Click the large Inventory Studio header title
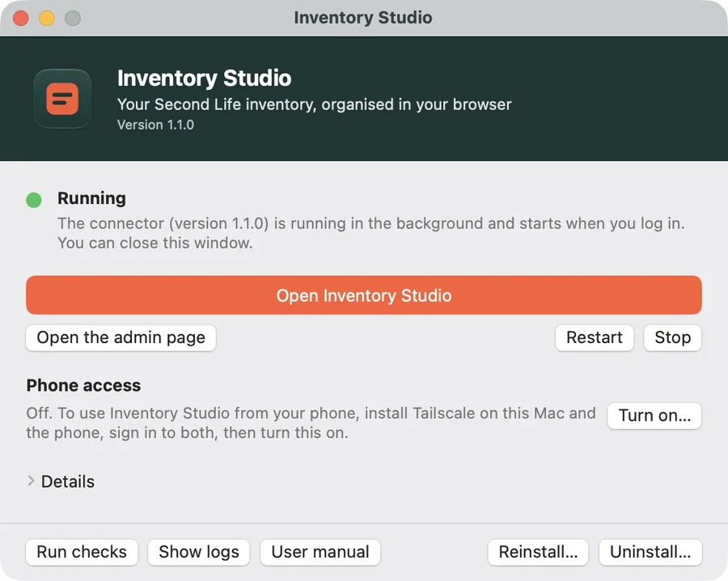This screenshot has width=728, height=581. [205, 78]
